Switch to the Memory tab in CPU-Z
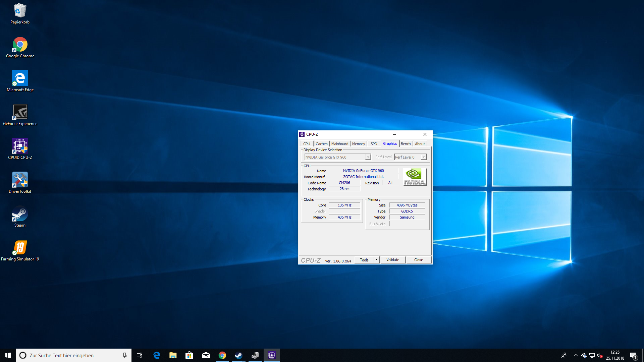 click(358, 144)
